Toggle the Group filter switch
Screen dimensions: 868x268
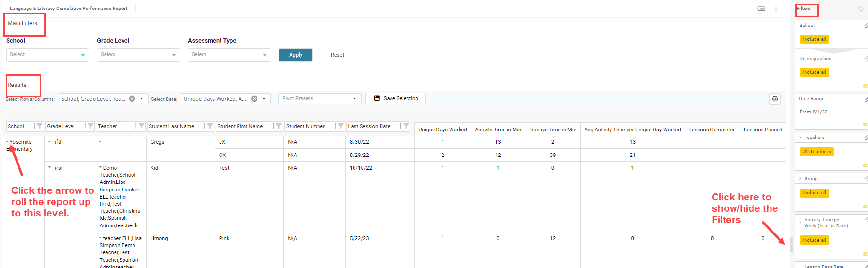[865, 207]
